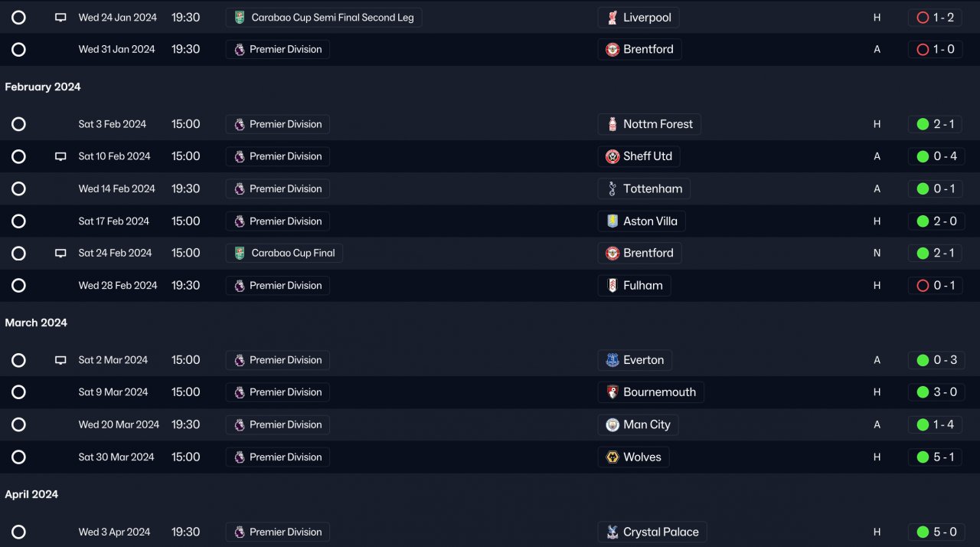This screenshot has height=547, width=980.
Task: Select the circle for 17 Feb Aston Villa match
Action: [x=19, y=221]
